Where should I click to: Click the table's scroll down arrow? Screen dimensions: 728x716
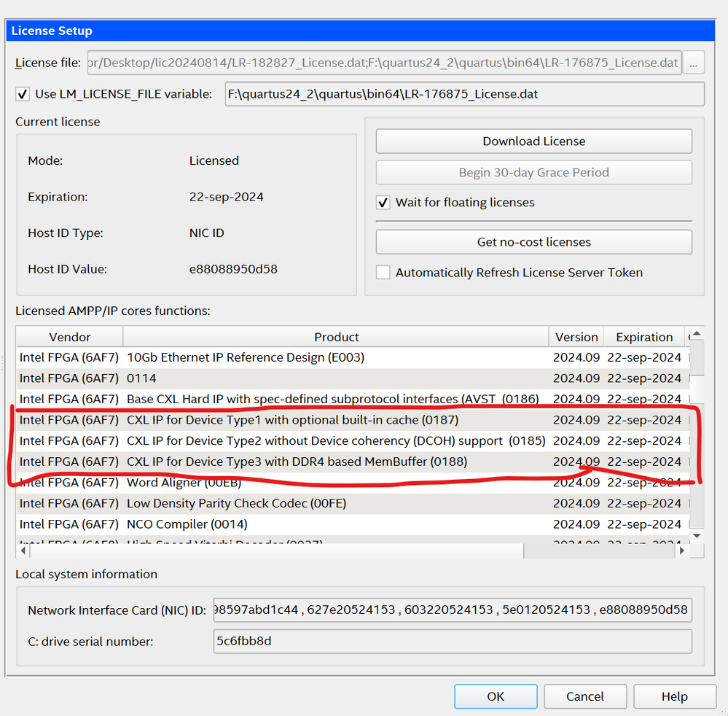pyautogui.click(x=697, y=536)
